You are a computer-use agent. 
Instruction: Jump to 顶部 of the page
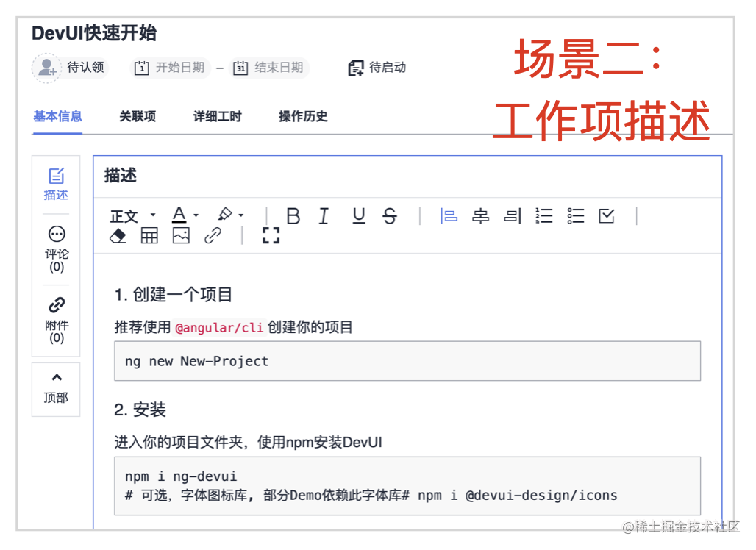tap(56, 389)
